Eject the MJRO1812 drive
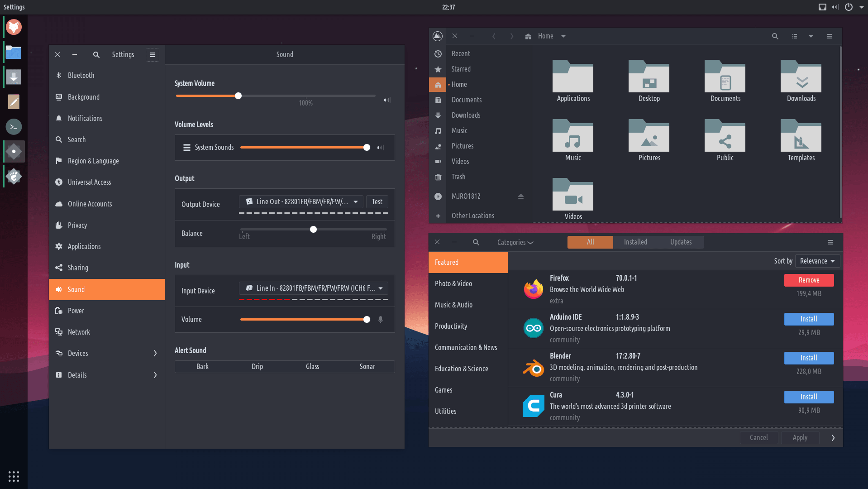Viewport: 868px width, 489px height. pyautogui.click(x=520, y=197)
